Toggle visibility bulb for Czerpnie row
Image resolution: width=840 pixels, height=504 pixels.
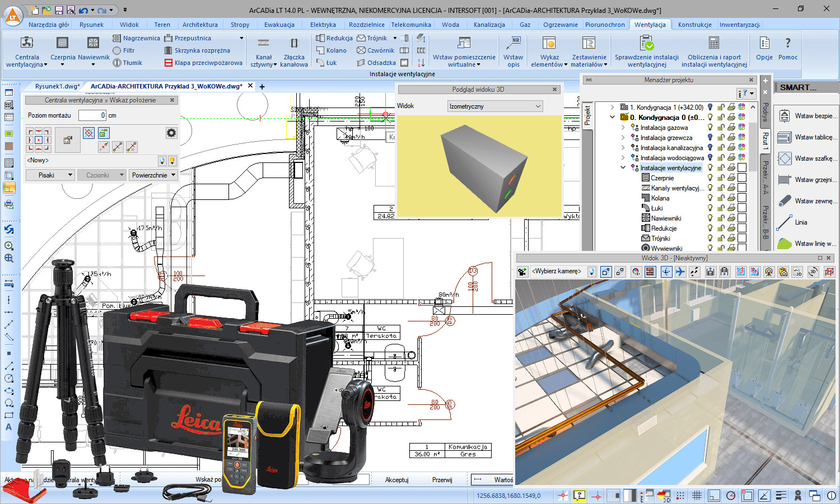coord(710,178)
